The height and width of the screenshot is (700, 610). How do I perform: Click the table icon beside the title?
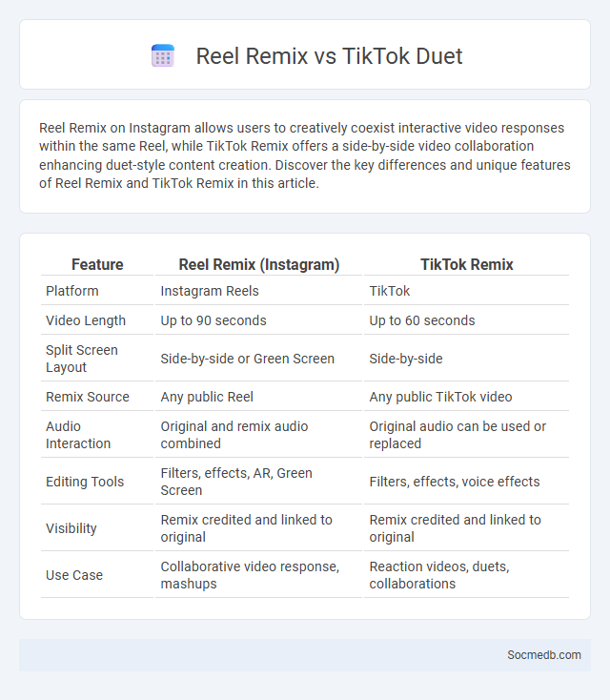coord(163,56)
